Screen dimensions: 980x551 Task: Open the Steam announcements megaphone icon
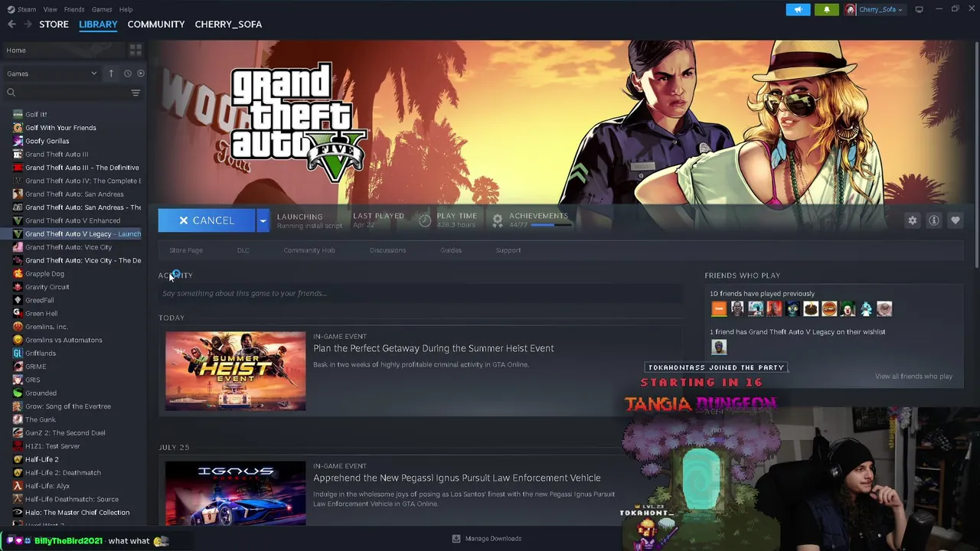tap(798, 9)
